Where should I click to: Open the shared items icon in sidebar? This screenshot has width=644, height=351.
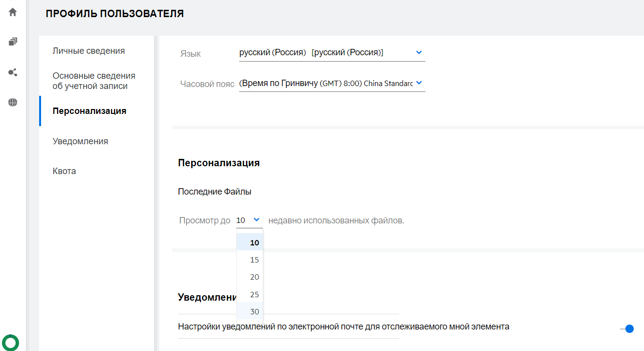click(13, 72)
